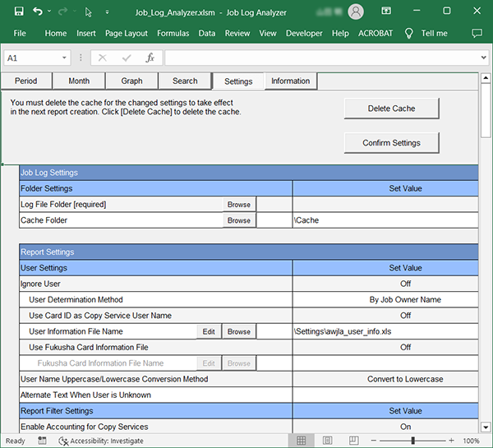Switch to the Month tab
493x448 pixels.
click(x=79, y=81)
